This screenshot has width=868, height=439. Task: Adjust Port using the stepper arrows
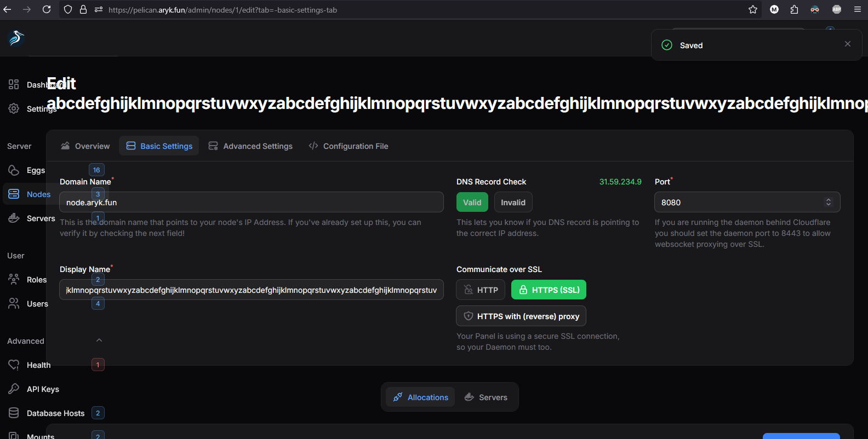click(x=829, y=202)
